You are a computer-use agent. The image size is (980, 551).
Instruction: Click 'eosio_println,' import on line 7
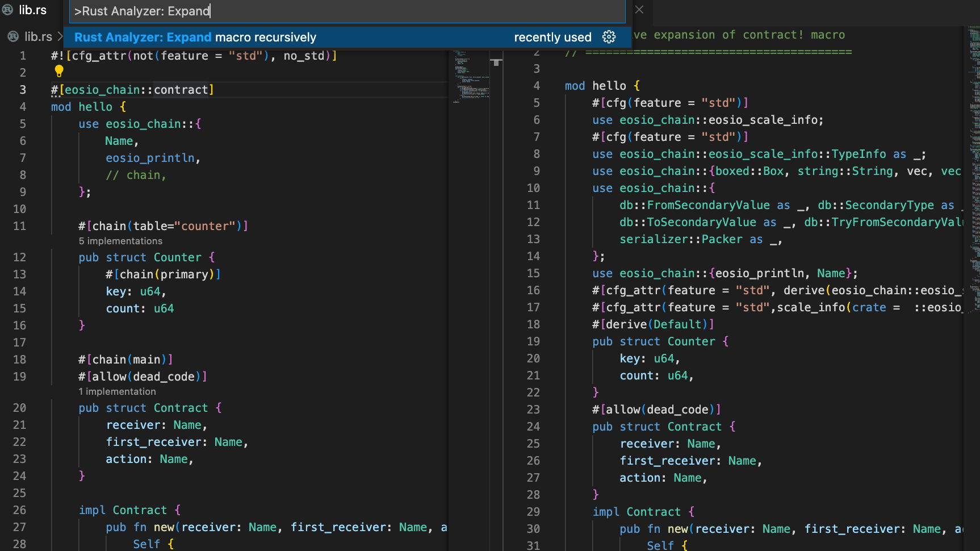click(153, 158)
